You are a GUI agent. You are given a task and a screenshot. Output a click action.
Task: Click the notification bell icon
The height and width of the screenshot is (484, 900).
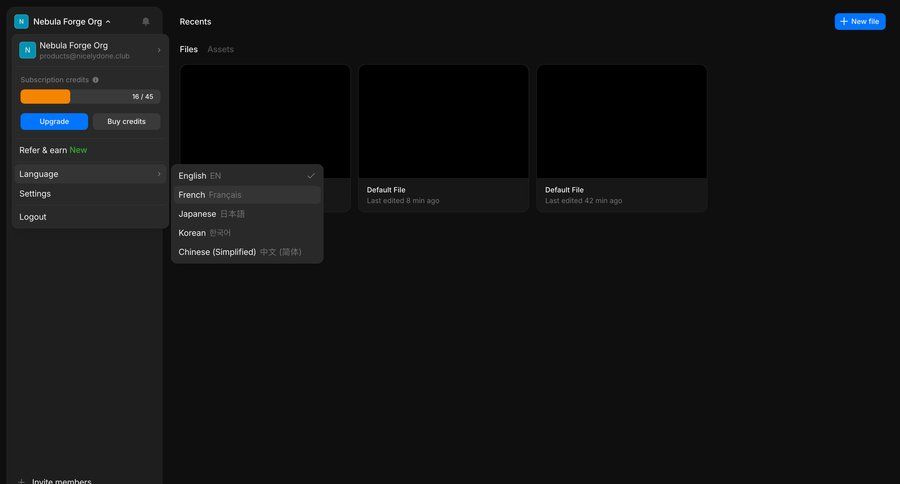[146, 21]
